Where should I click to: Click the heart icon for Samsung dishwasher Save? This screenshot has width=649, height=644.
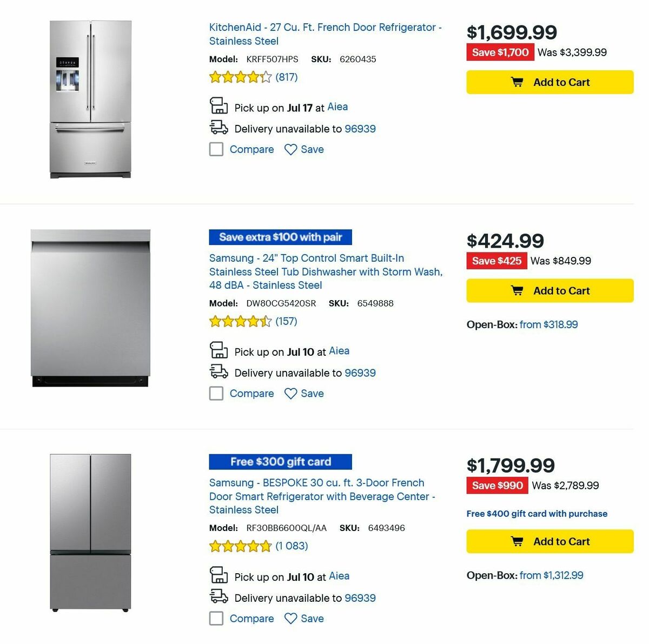pyautogui.click(x=290, y=393)
